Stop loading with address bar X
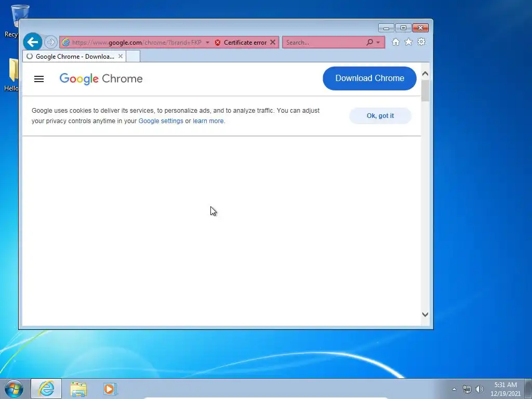This screenshot has width=532, height=399. pos(273,43)
